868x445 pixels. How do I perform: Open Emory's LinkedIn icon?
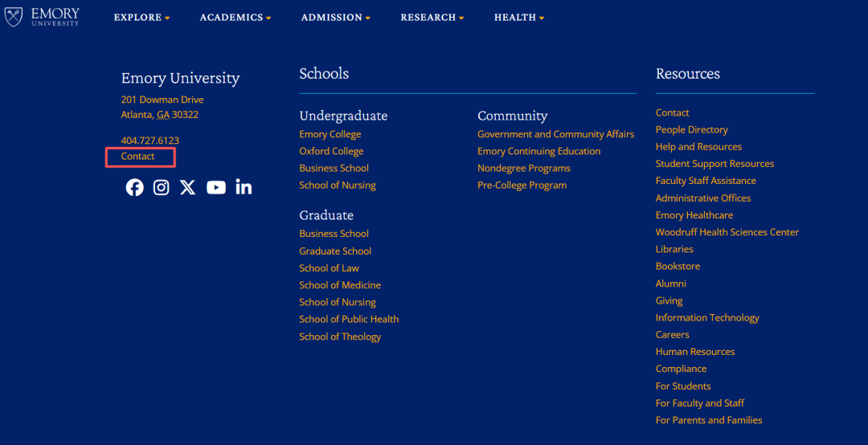tap(244, 187)
